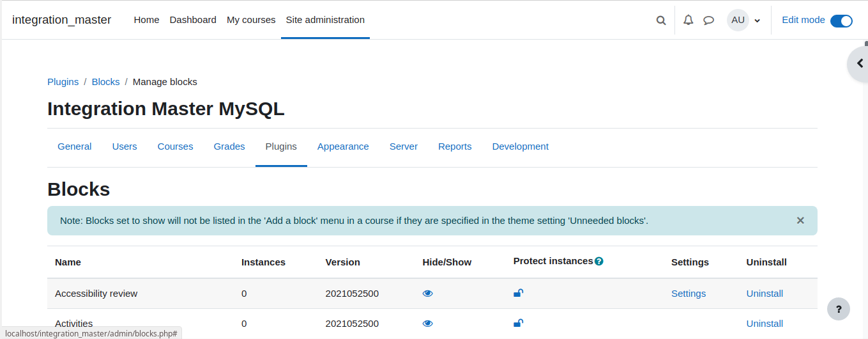The height and width of the screenshot is (339, 868).
Task: Uninstall the Activities block
Action: click(765, 324)
